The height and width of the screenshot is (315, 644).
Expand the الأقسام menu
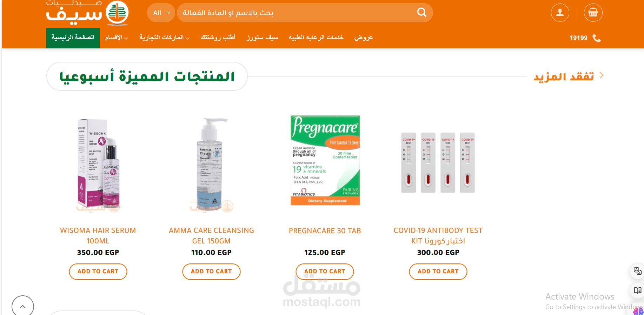tap(117, 38)
